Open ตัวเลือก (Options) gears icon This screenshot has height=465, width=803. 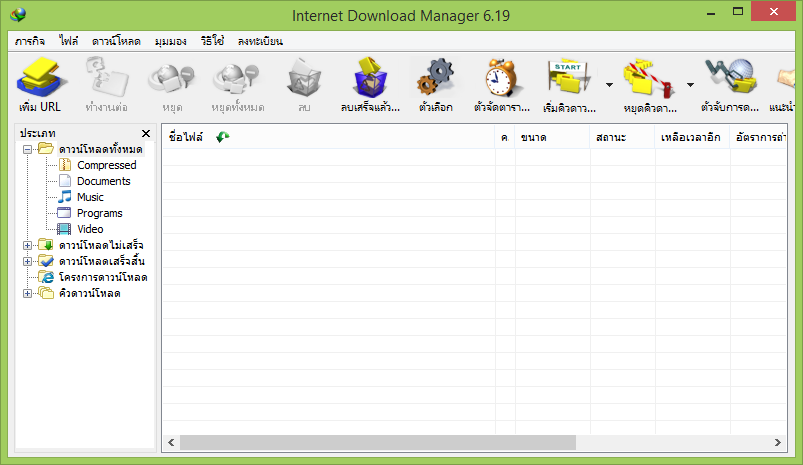(x=436, y=77)
